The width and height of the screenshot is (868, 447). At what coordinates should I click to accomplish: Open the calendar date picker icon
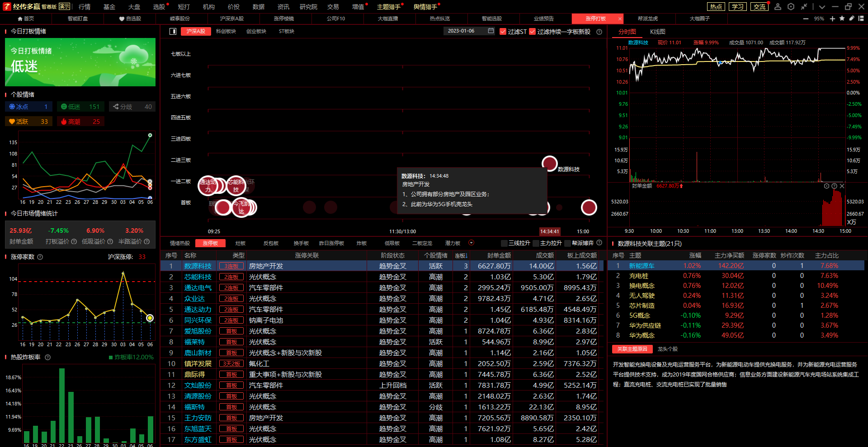(x=491, y=31)
